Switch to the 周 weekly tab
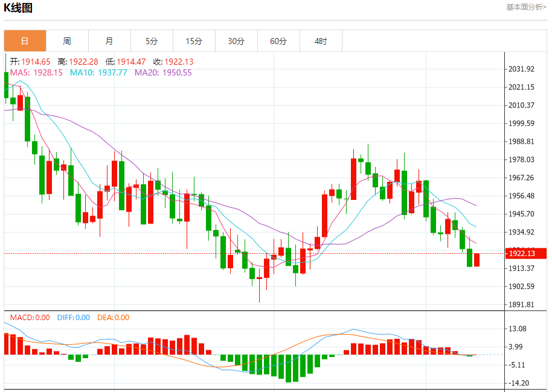The height and width of the screenshot is (392, 552). click(67, 41)
